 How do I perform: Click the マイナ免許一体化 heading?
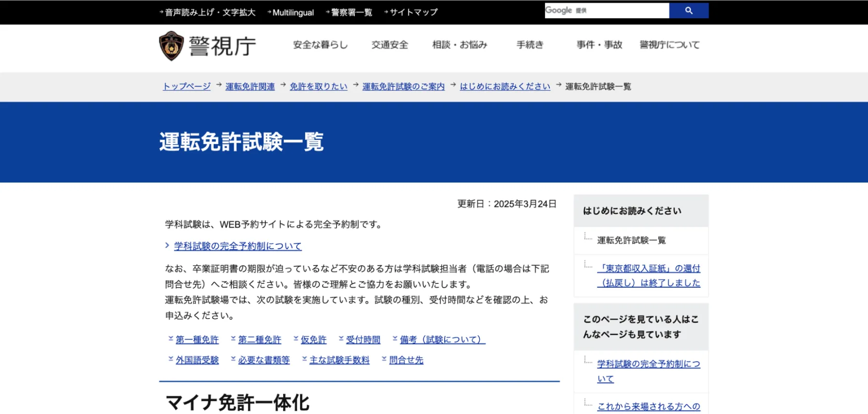click(x=237, y=402)
